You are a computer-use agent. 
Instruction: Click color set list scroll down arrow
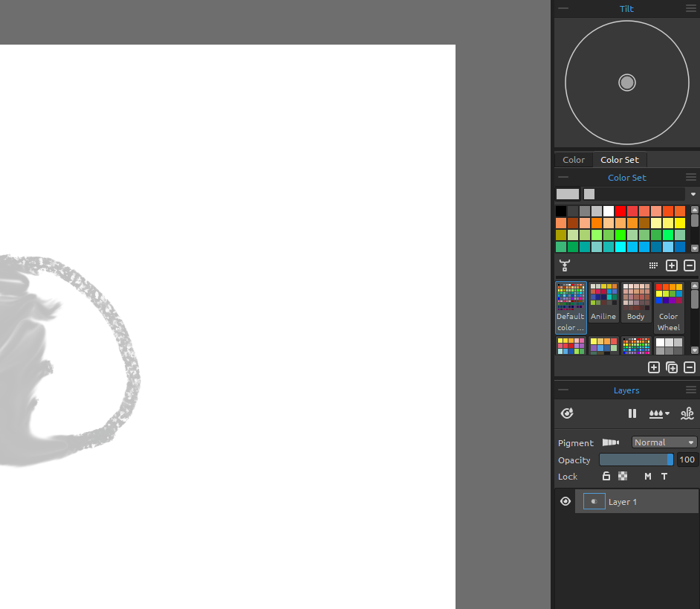pyautogui.click(x=694, y=350)
